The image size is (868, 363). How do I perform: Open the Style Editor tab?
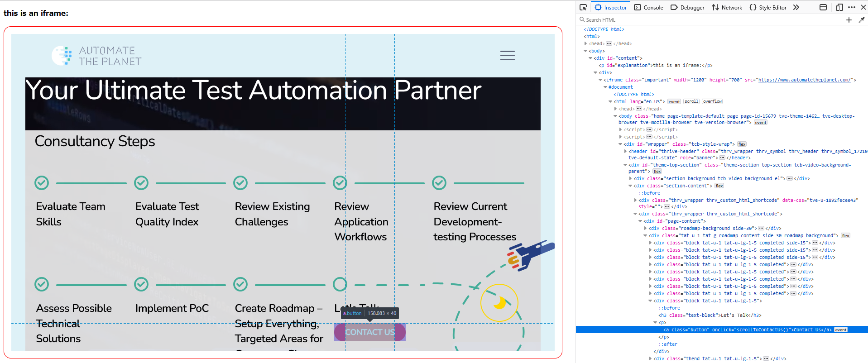coord(768,7)
